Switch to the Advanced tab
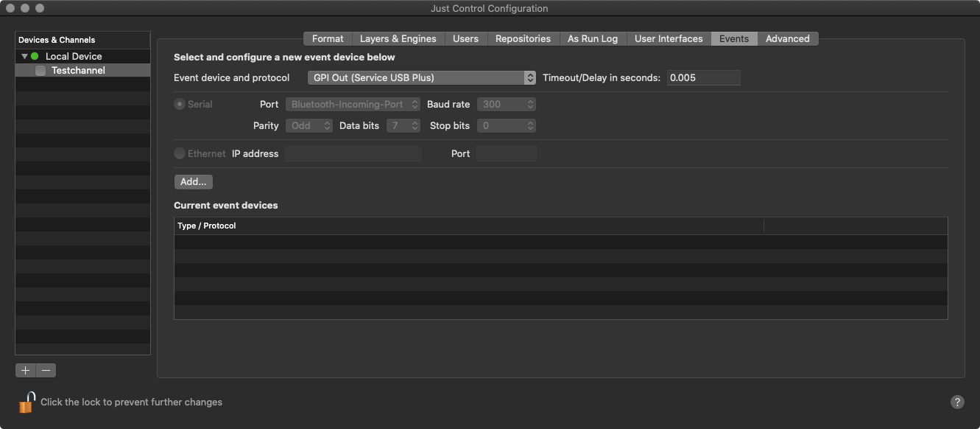 [x=788, y=38]
